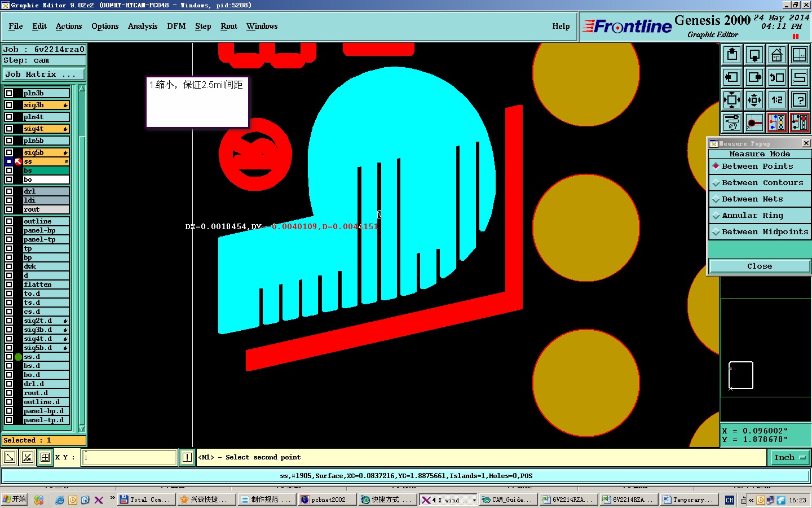Screen dimensions: 812x508
Task: Click the previous view (undo zoom) icon
Action: (x=777, y=77)
